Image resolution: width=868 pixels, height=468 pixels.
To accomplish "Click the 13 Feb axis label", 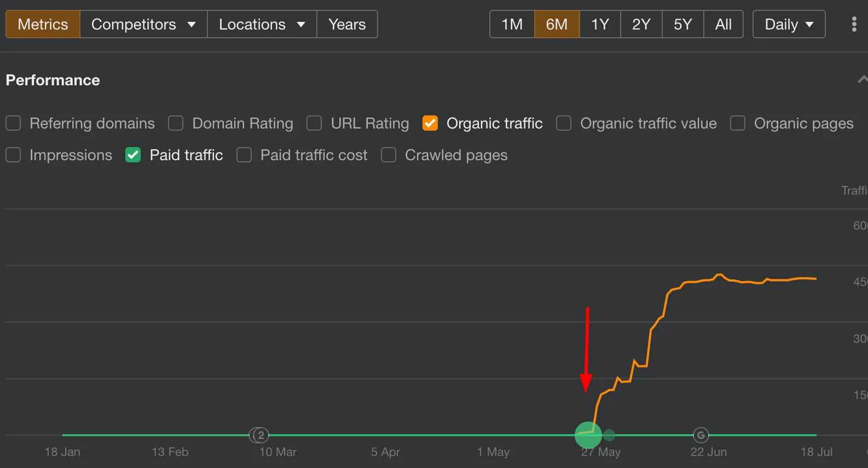I will click(170, 452).
